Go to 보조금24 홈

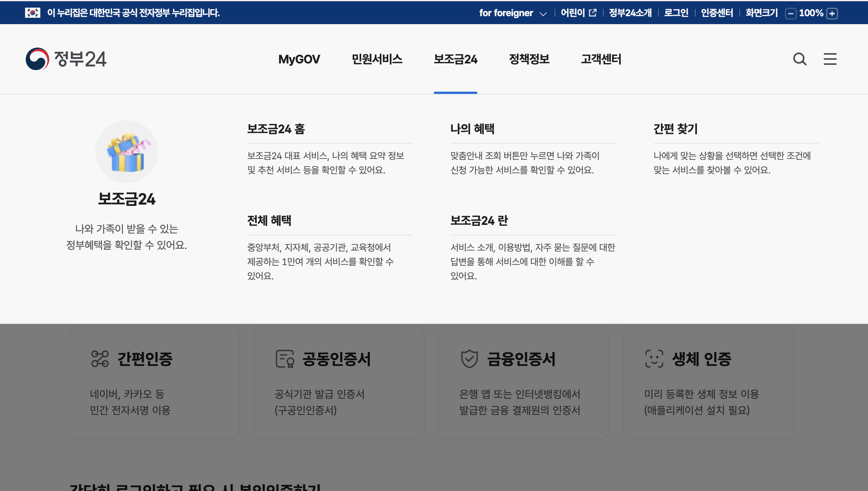click(x=276, y=129)
